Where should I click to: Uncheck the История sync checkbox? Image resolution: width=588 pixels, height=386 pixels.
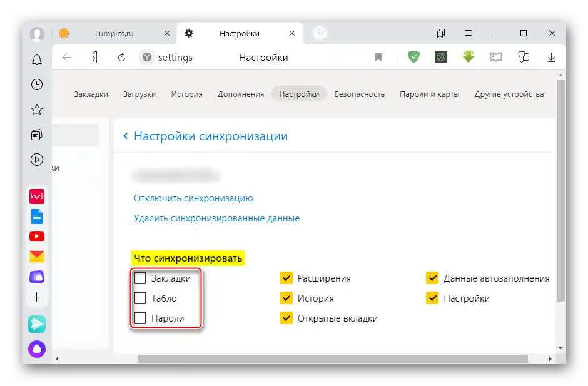tap(286, 298)
